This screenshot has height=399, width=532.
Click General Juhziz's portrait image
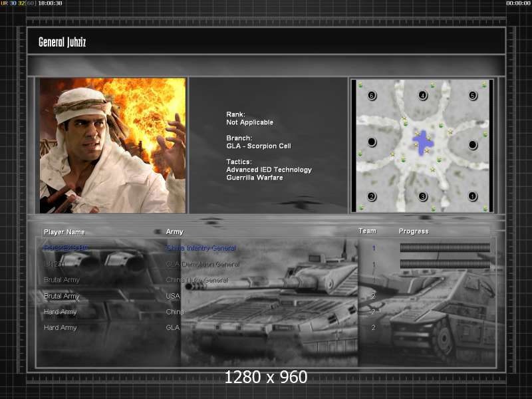tap(112, 146)
